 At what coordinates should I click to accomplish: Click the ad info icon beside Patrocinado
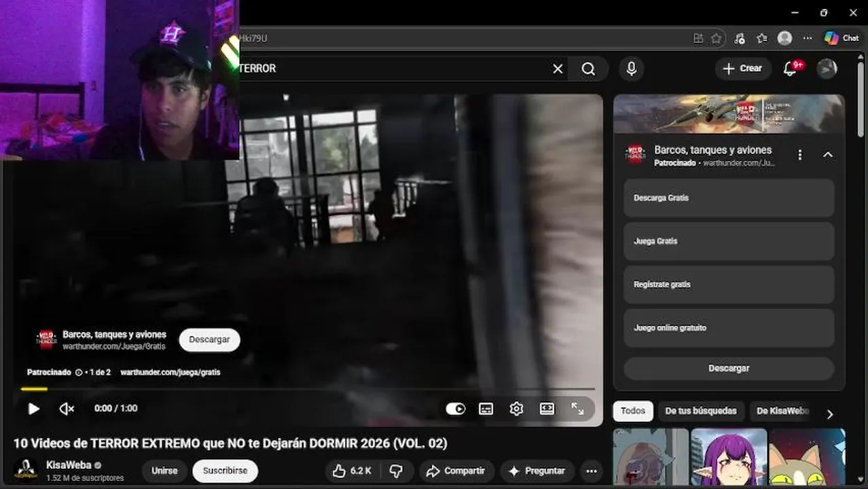point(79,372)
